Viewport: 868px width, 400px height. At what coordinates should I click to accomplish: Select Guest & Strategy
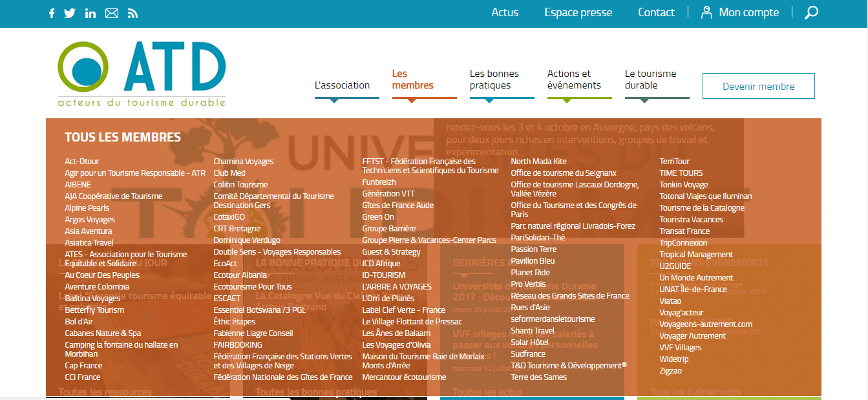pyautogui.click(x=391, y=252)
